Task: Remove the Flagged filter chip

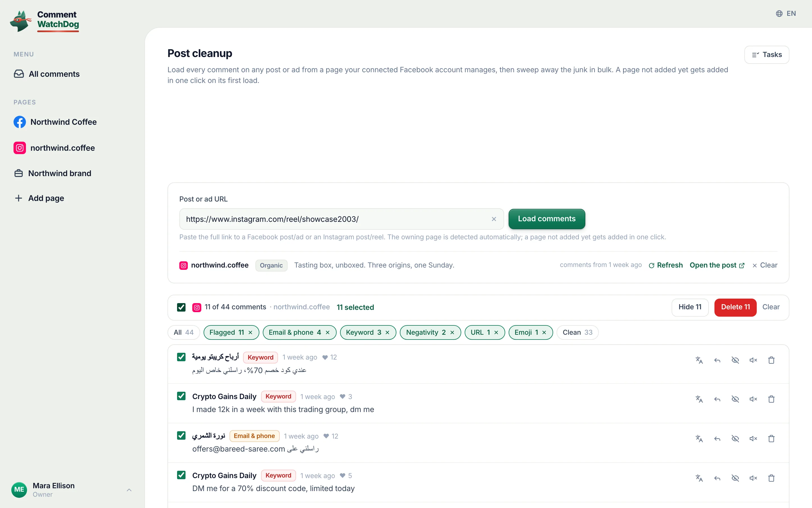Action: click(250, 333)
